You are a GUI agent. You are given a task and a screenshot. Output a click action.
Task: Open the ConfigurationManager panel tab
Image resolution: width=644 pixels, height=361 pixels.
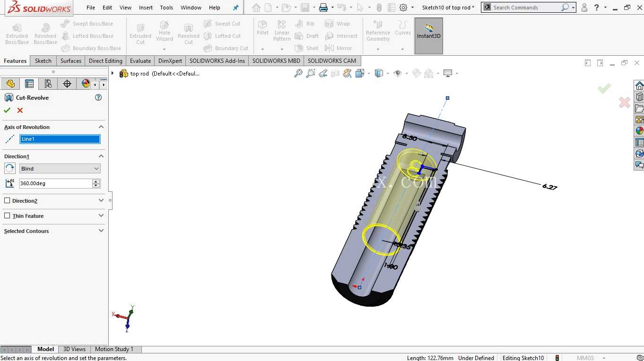[x=48, y=84]
